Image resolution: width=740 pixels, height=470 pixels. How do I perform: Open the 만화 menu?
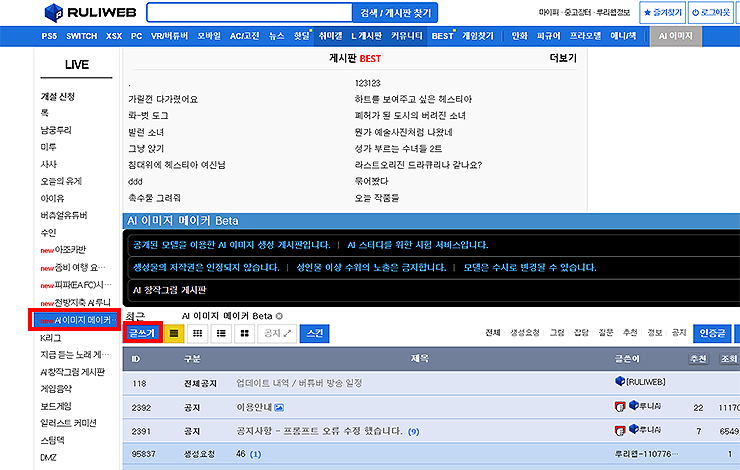coord(519,36)
